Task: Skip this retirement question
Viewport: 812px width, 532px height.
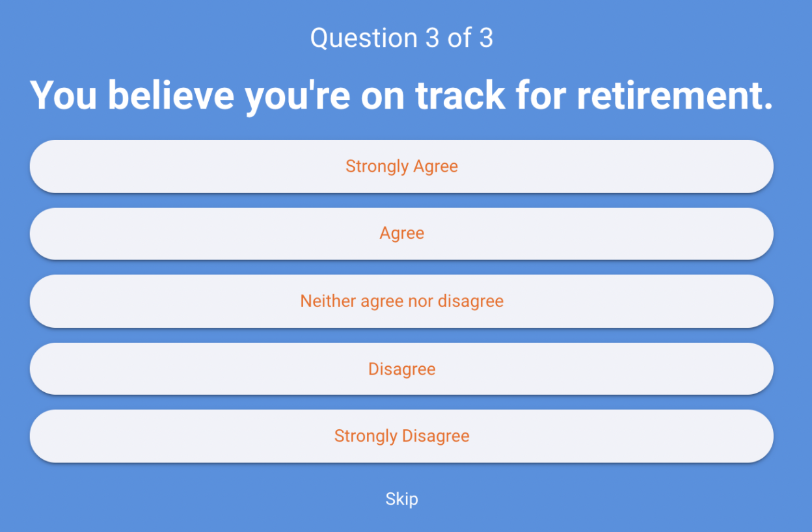Action: [401, 499]
